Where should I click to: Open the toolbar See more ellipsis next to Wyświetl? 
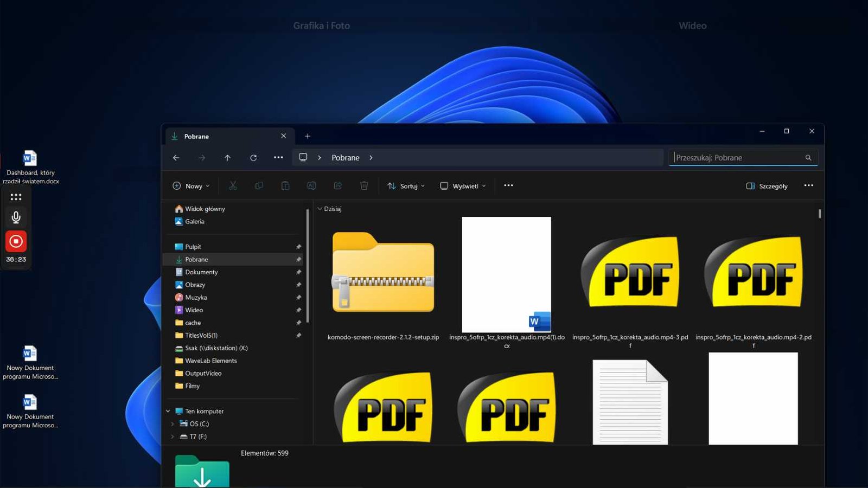pos(508,185)
